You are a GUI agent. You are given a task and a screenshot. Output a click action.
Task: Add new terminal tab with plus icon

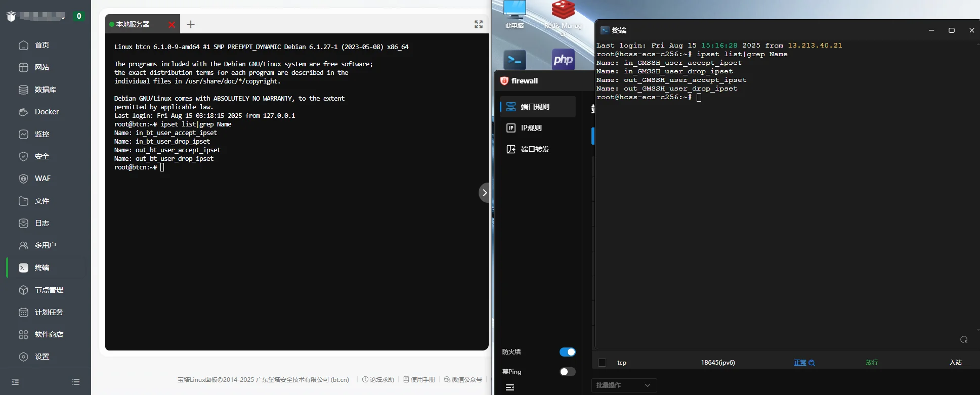[x=191, y=24]
